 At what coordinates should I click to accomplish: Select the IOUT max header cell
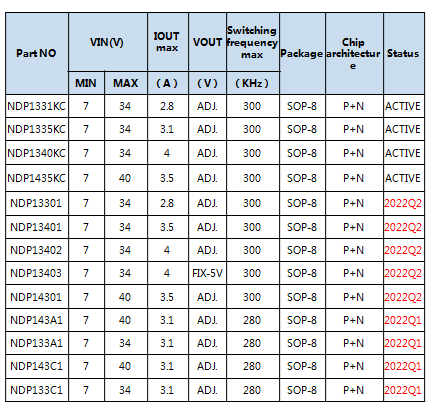pos(168,42)
